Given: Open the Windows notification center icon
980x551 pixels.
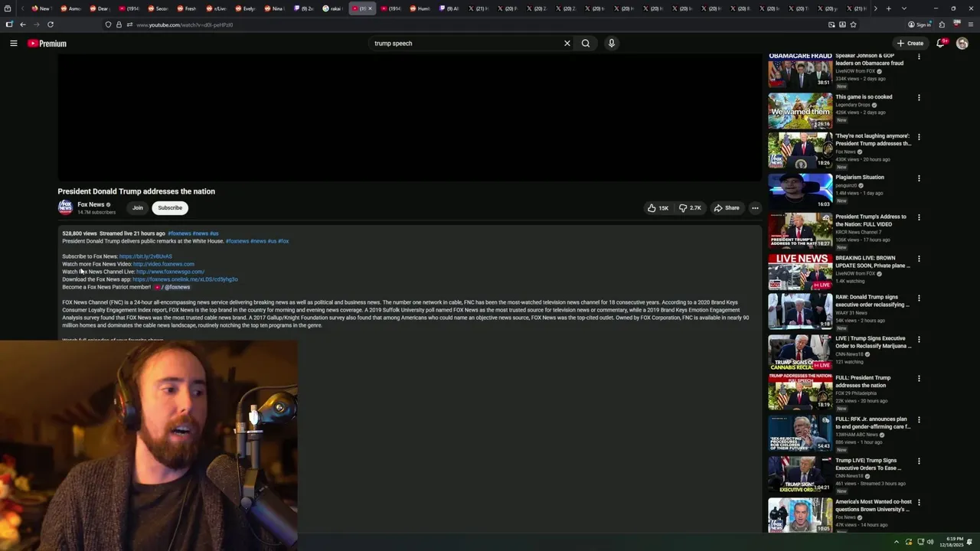Looking at the screenshot, I should (970, 542).
